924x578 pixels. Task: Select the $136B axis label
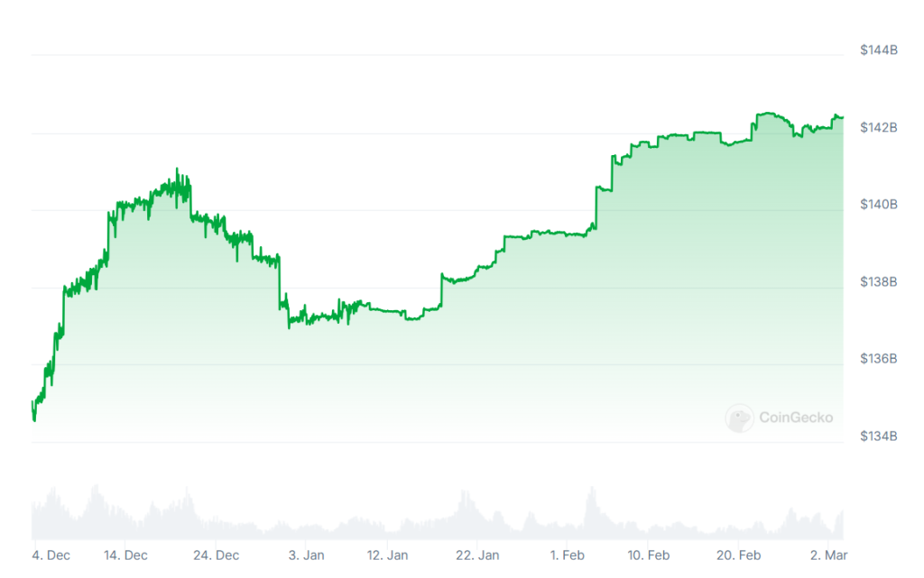[879, 359]
